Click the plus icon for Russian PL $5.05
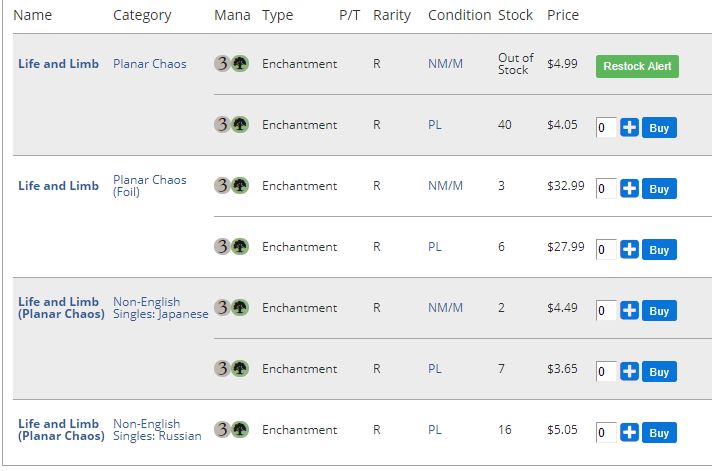The image size is (712, 471). pyautogui.click(x=629, y=432)
